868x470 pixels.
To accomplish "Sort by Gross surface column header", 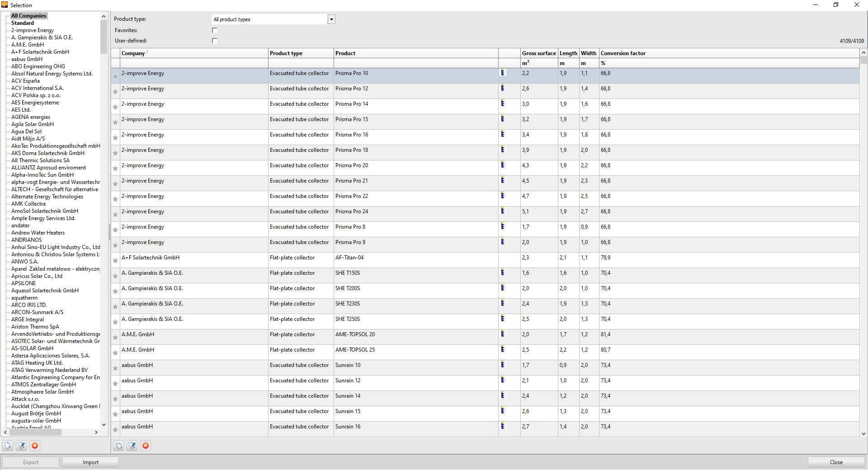I will [539, 53].
